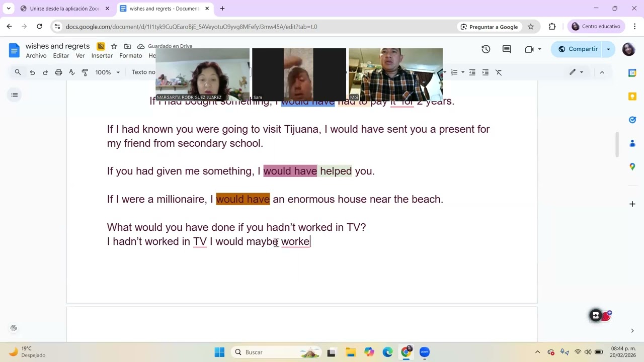Expand the video call options arrow

pos(539,49)
